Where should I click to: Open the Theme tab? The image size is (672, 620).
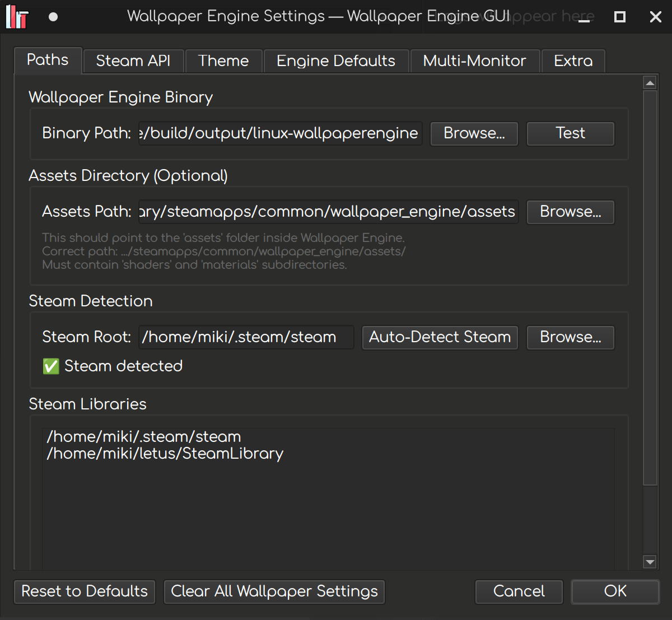coord(223,61)
